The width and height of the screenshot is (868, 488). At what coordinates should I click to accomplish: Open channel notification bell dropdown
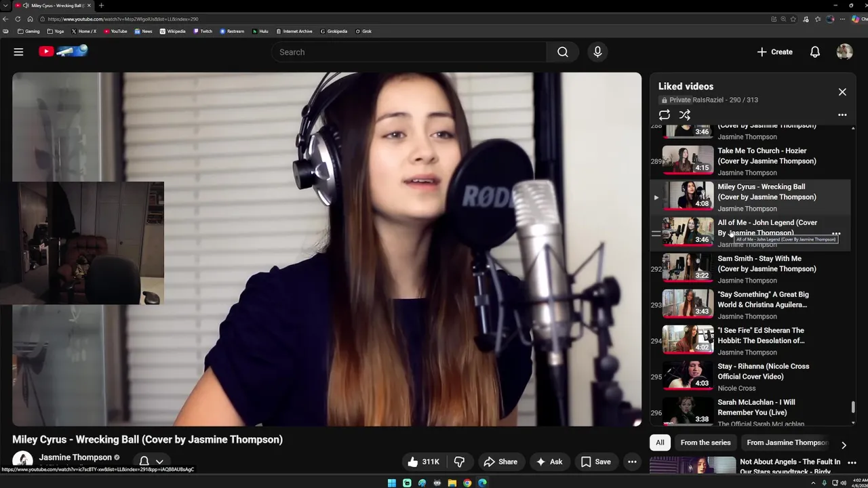pyautogui.click(x=151, y=462)
